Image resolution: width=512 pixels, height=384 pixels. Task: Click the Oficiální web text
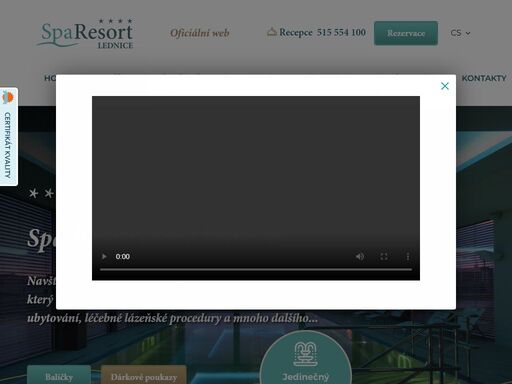click(x=200, y=33)
